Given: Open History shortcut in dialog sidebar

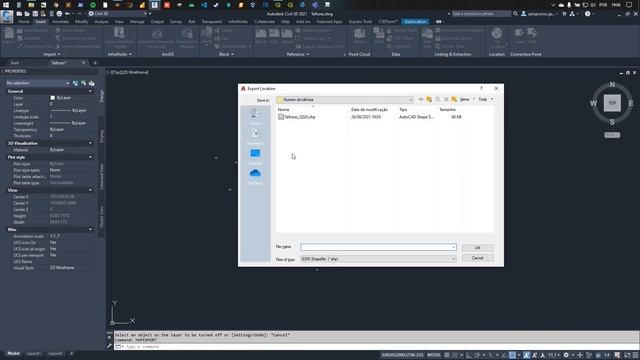Looking at the screenshot, I should pos(255,116).
